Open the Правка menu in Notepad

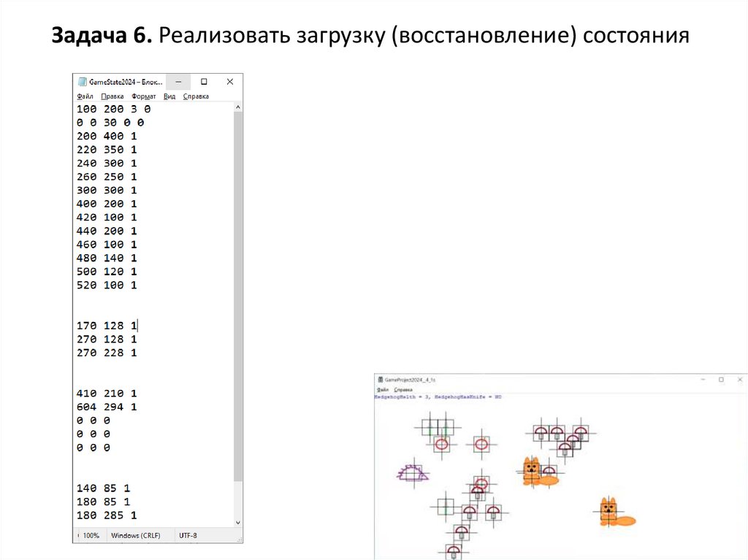(x=112, y=96)
